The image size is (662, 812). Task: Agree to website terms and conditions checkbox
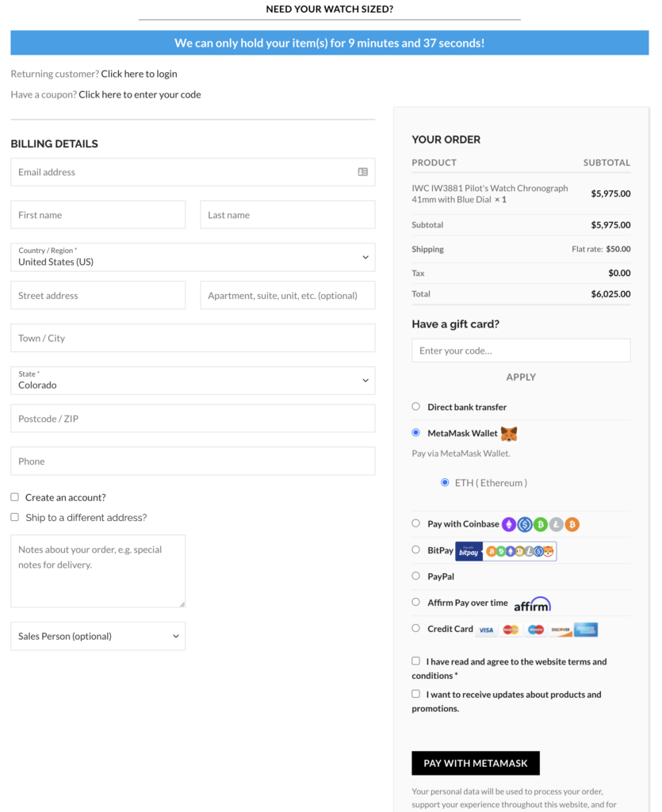click(x=415, y=661)
